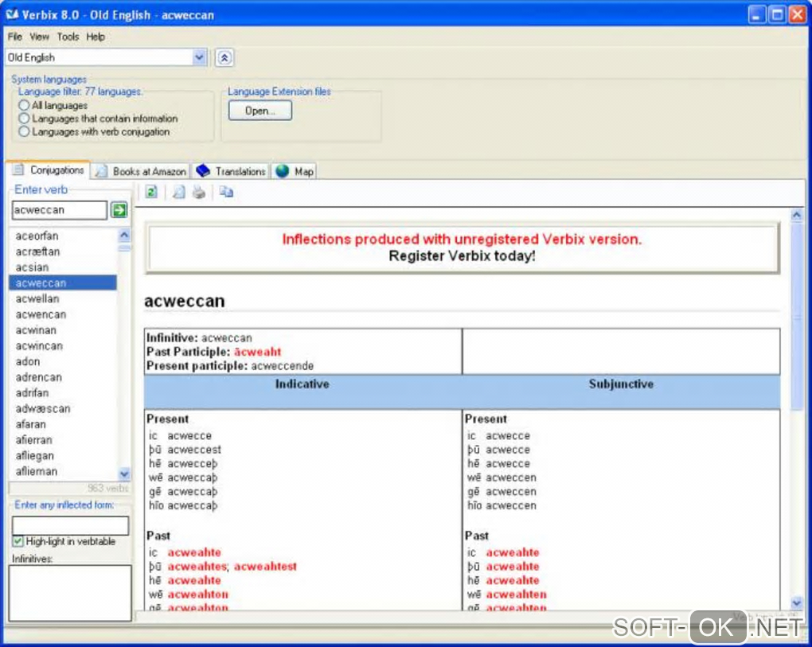The width and height of the screenshot is (812, 647).
Task: Click the Infinitives results box
Action: coord(70,593)
